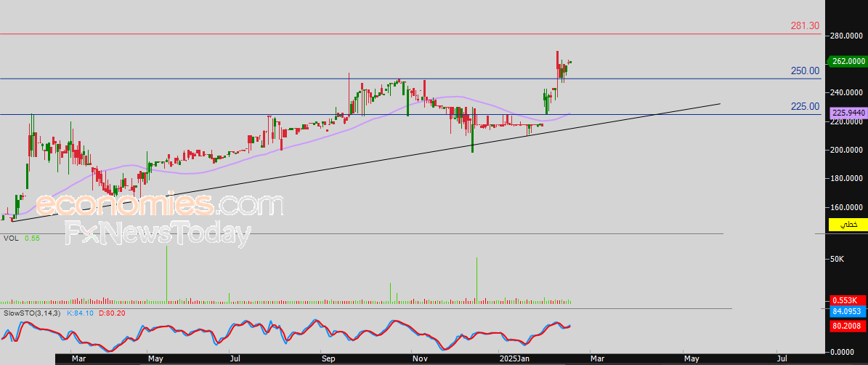
Task: Click the SlowSTO(3,14,3) indicator label
Action: point(32,313)
